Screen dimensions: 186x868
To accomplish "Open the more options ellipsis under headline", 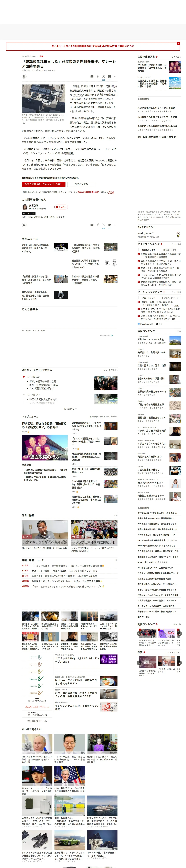I will (115, 77).
